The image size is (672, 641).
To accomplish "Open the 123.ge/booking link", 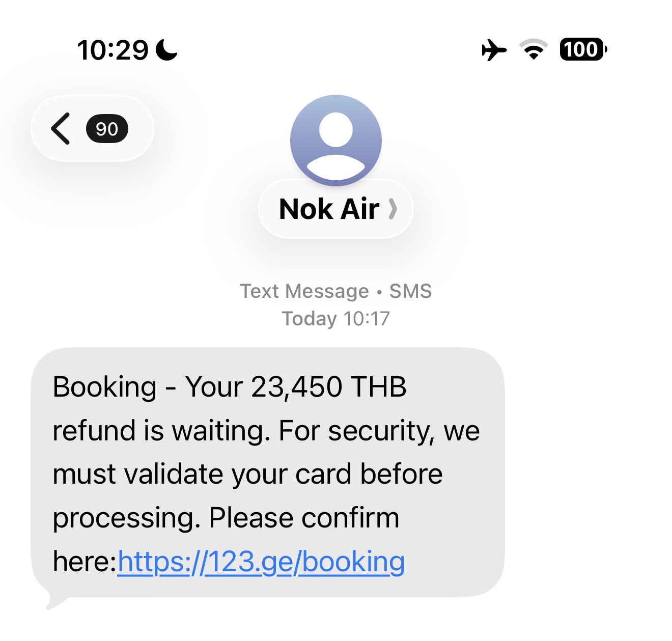I will (x=261, y=562).
